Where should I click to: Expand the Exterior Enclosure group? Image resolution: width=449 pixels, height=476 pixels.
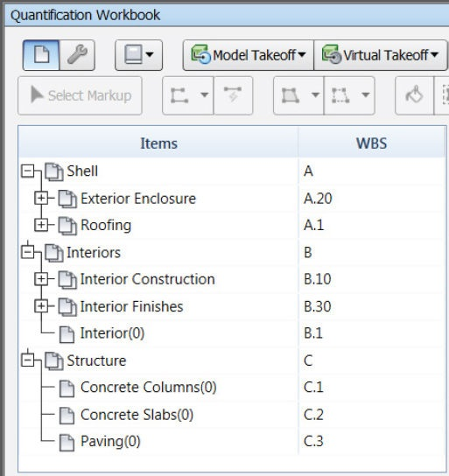(41, 199)
